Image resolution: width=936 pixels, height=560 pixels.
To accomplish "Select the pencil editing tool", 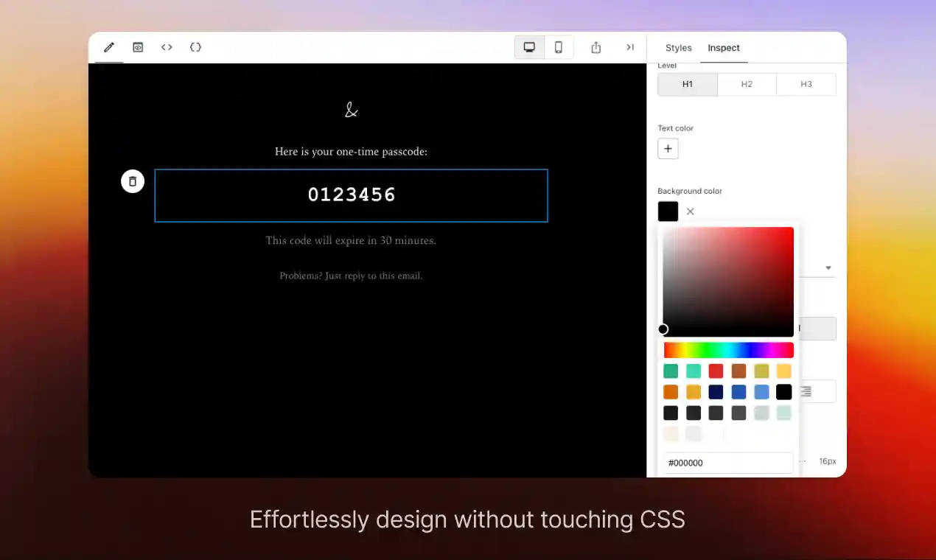I will (x=108, y=47).
